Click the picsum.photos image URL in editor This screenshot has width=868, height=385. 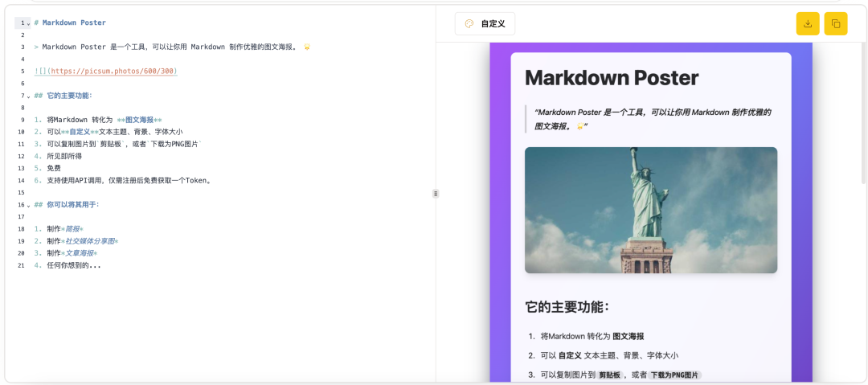pos(113,72)
